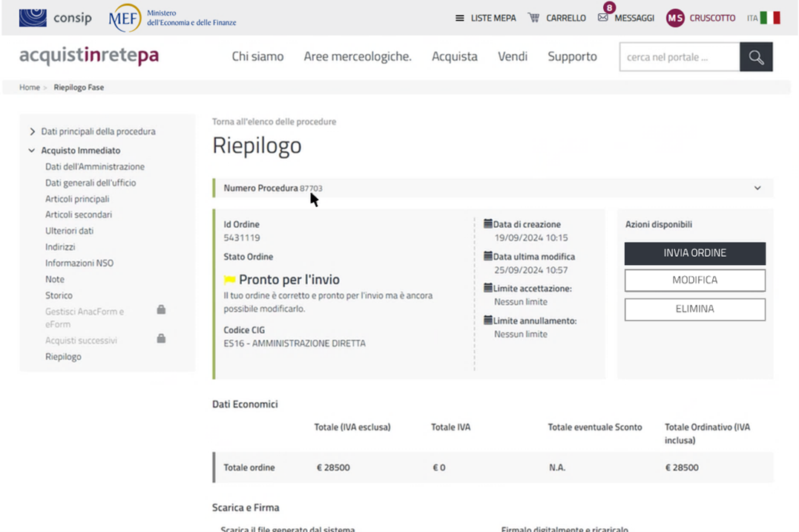This screenshot has width=799, height=532.
Task: Open the Messaggi envelope icon
Action: pyautogui.click(x=602, y=18)
